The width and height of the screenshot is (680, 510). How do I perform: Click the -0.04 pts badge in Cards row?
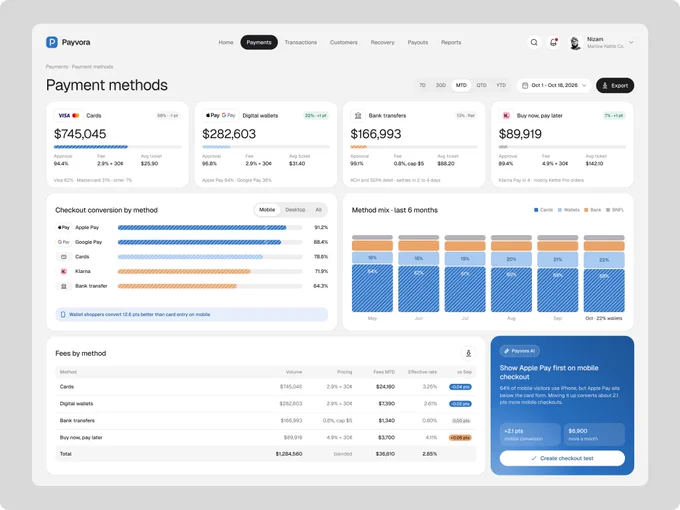point(460,387)
